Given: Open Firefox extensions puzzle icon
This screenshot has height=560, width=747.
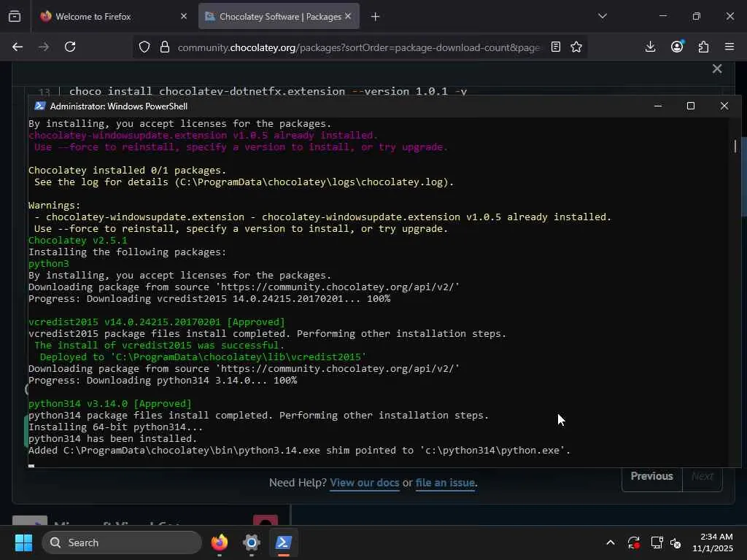Looking at the screenshot, I should (703, 47).
